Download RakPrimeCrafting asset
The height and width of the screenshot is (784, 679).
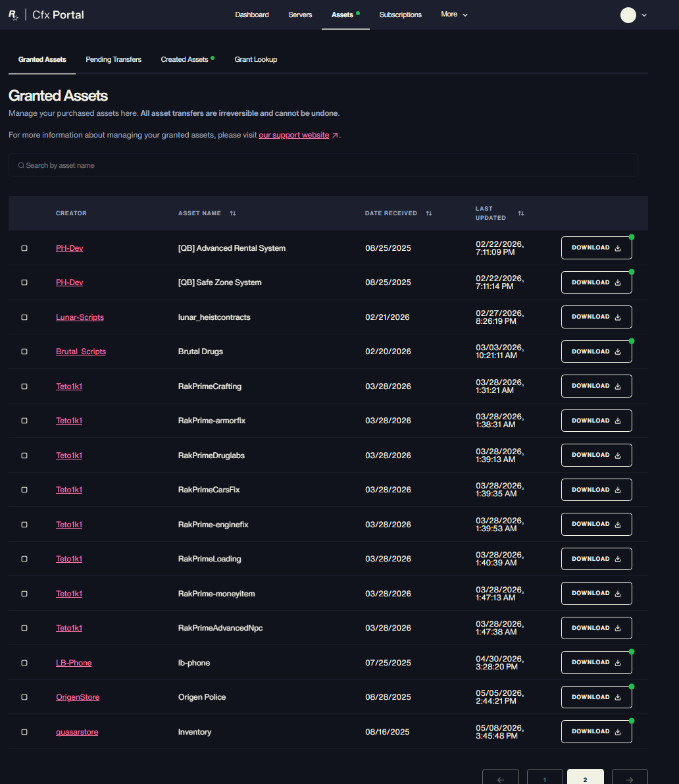pyautogui.click(x=597, y=386)
